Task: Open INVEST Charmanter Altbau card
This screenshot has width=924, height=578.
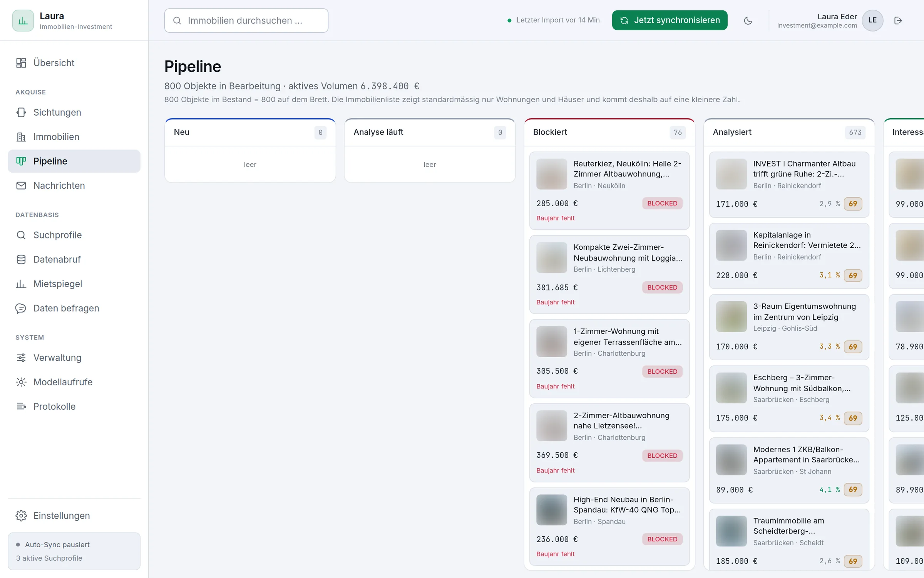Action: coord(789,184)
